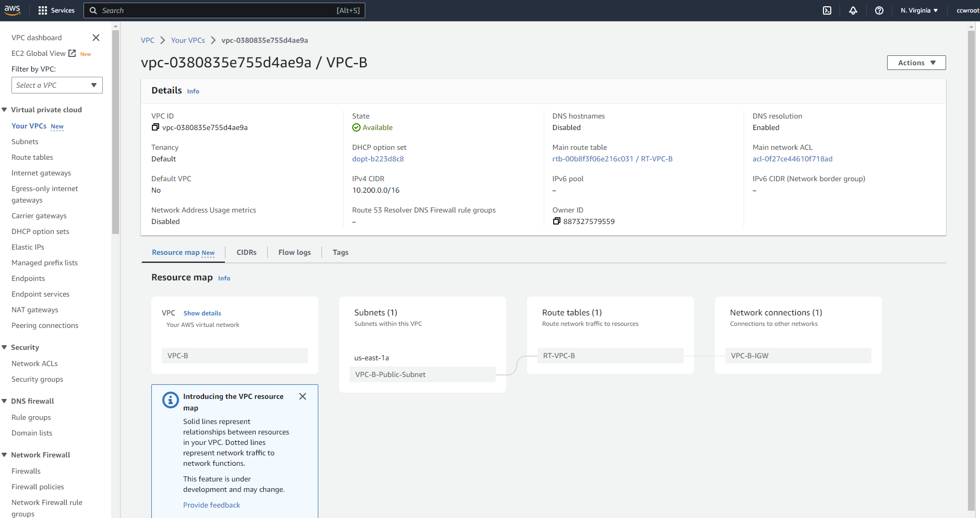The width and height of the screenshot is (980, 518).
Task: Open the Actions dropdown button
Action: click(x=916, y=63)
